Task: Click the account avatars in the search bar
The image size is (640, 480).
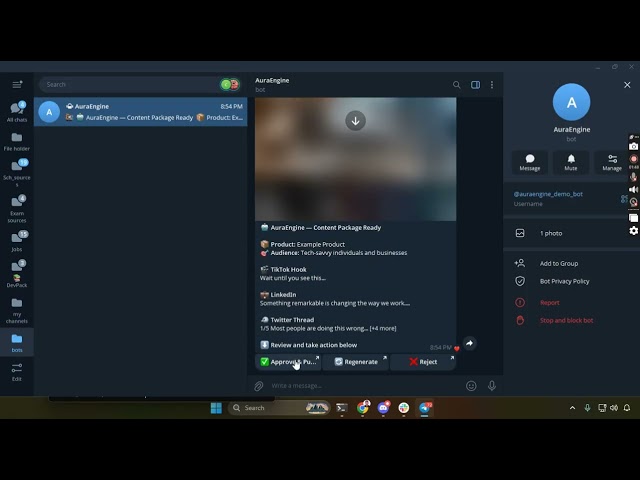Action: pyautogui.click(x=230, y=84)
